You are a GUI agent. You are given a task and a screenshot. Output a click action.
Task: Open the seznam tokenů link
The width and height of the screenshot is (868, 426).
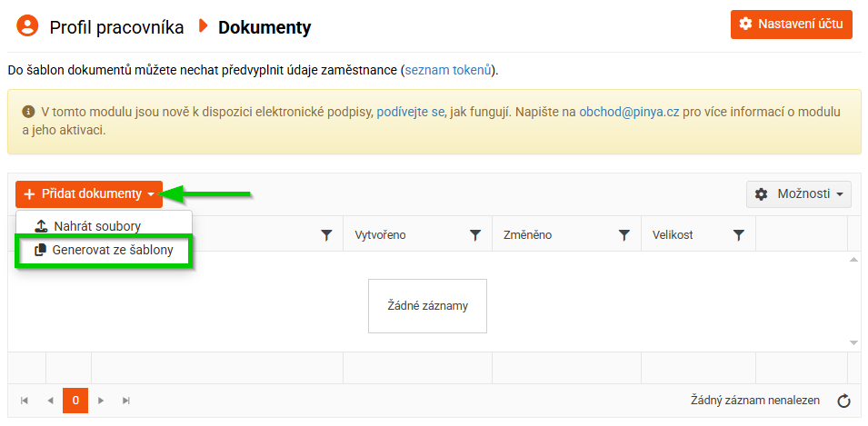click(x=448, y=70)
